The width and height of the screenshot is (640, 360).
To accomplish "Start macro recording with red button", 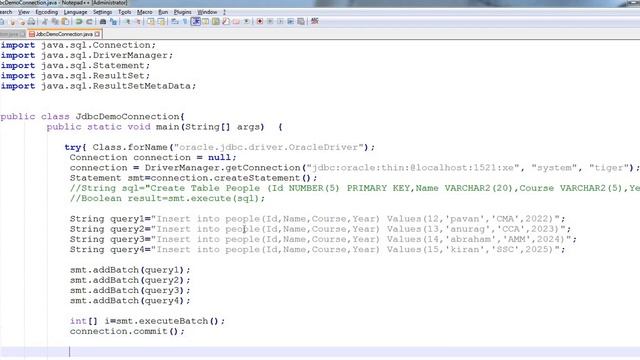I will click(x=259, y=21).
